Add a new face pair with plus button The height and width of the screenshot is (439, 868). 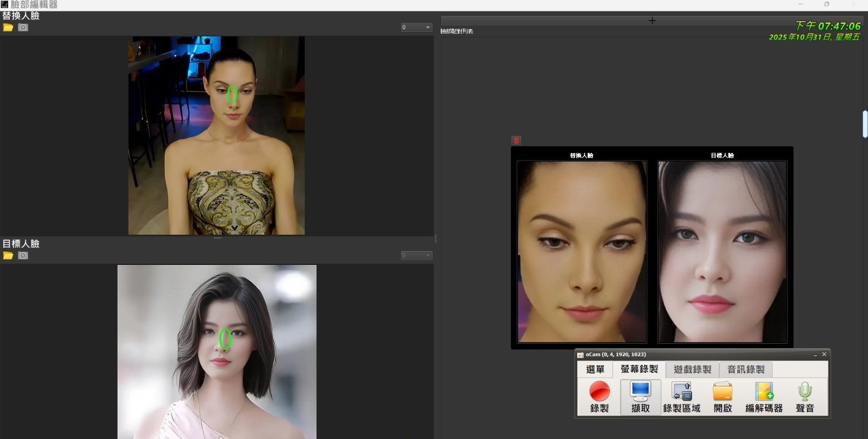[652, 21]
